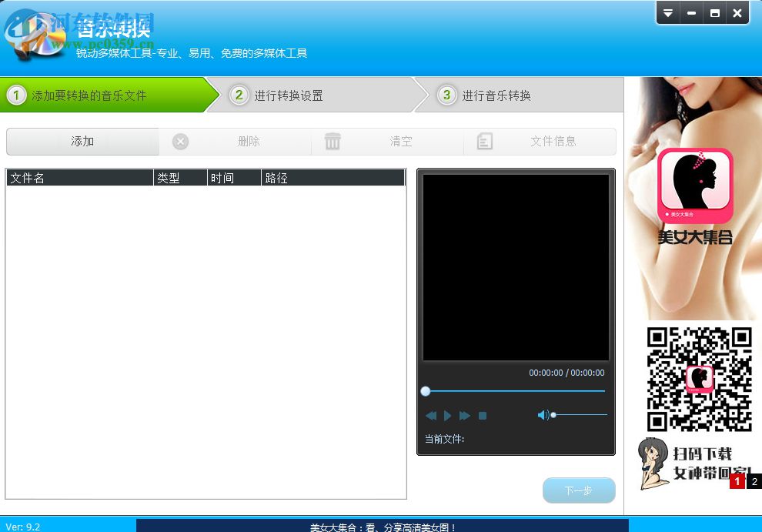762x532 pixels.
Task: Click the fast-forward button in the player
Action: [465, 415]
